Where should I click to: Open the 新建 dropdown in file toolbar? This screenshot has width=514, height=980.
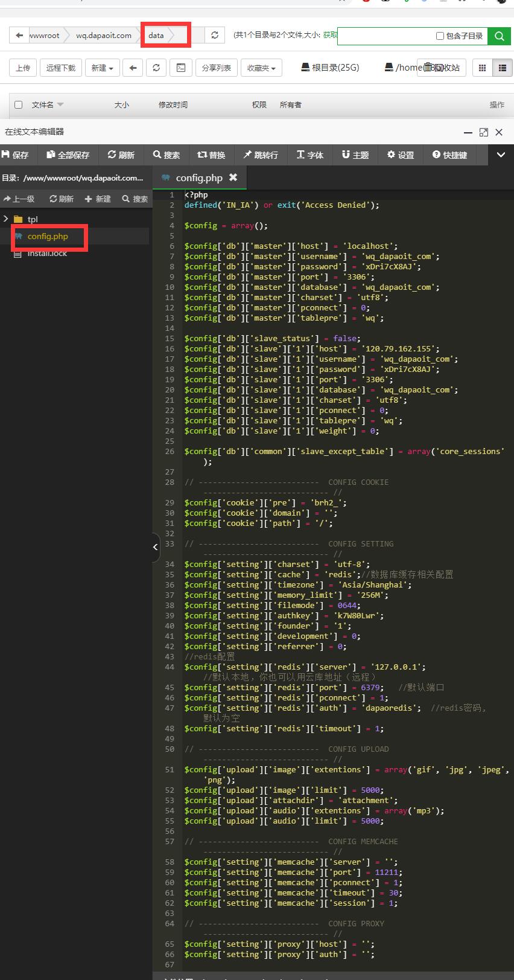pyautogui.click(x=103, y=68)
